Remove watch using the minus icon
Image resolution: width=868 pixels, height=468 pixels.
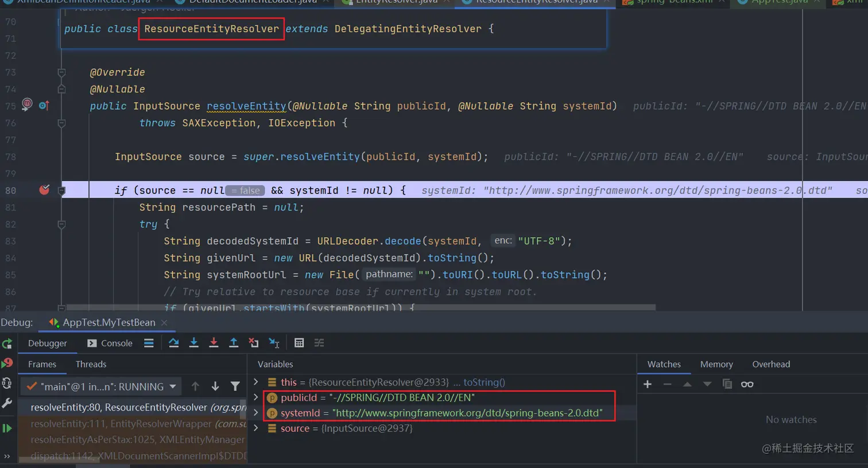[x=667, y=384]
